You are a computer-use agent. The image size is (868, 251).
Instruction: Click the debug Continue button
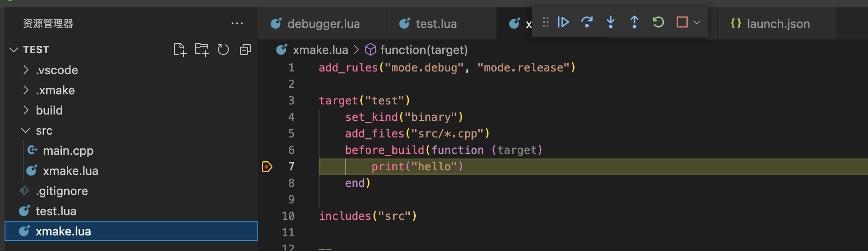(x=563, y=22)
